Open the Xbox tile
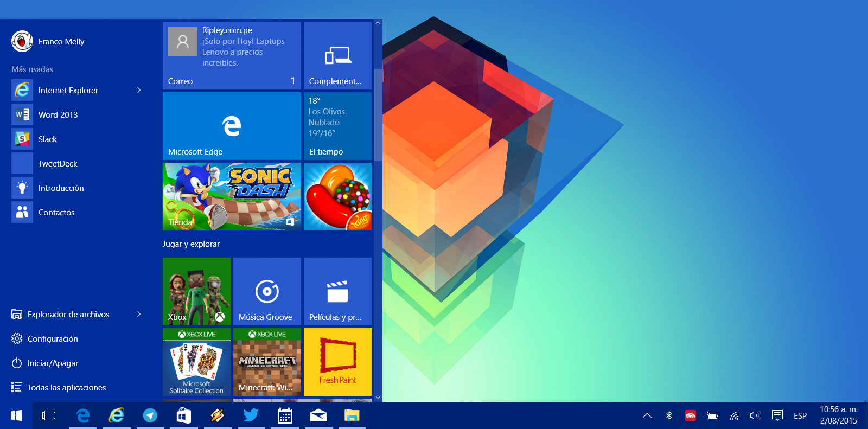 pos(196,291)
